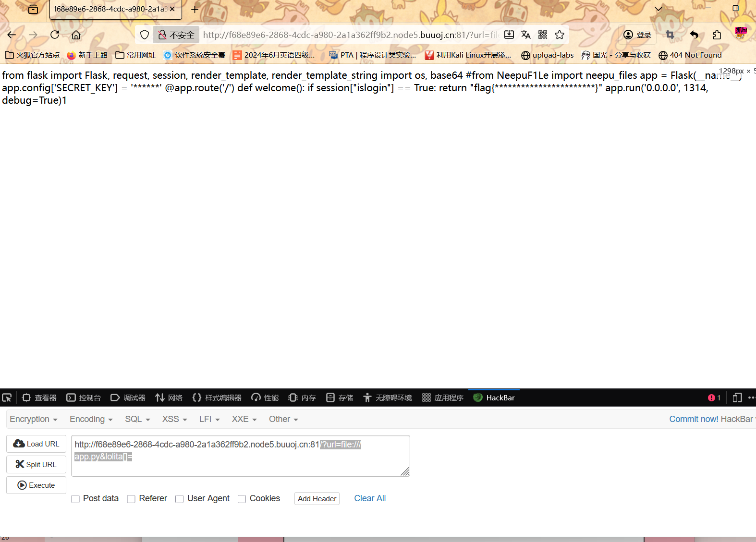This screenshot has width=756, height=542.
Task: Go to the browser home page
Action: pyautogui.click(x=76, y=35)
